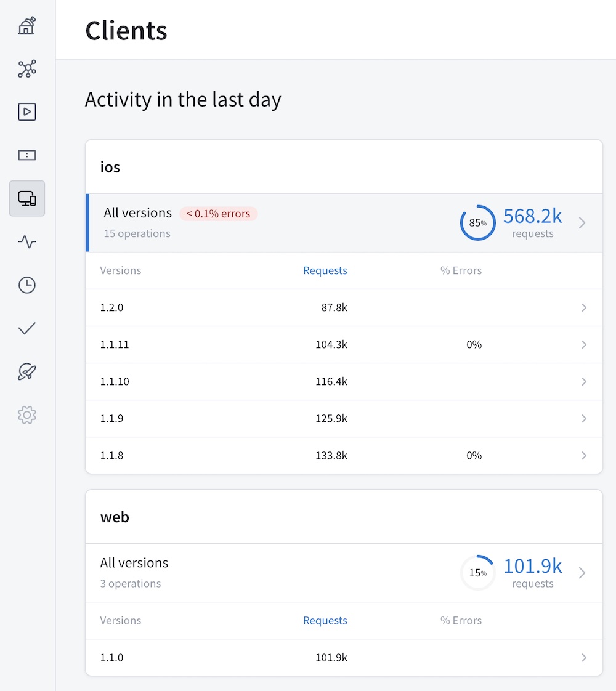Open settings via the gear icon
The width and height of the screenshot is (616, 691).
pos(27,415)
